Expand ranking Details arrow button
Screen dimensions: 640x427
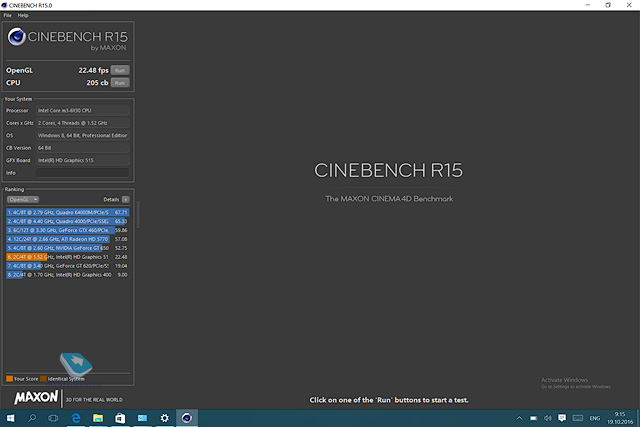click(x=126, y=199)
